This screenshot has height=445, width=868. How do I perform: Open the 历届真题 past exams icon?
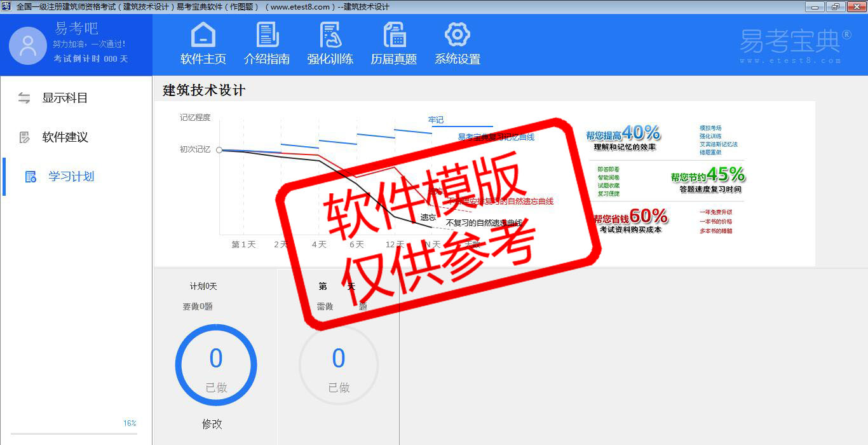pyautogui.click(x=395, y=34)
